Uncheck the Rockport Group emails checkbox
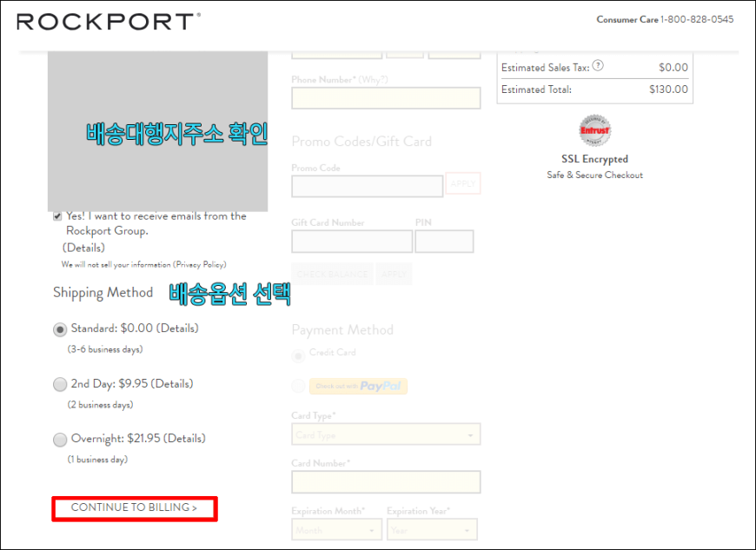The image size is (756, 550). click(x=57, y=216)
